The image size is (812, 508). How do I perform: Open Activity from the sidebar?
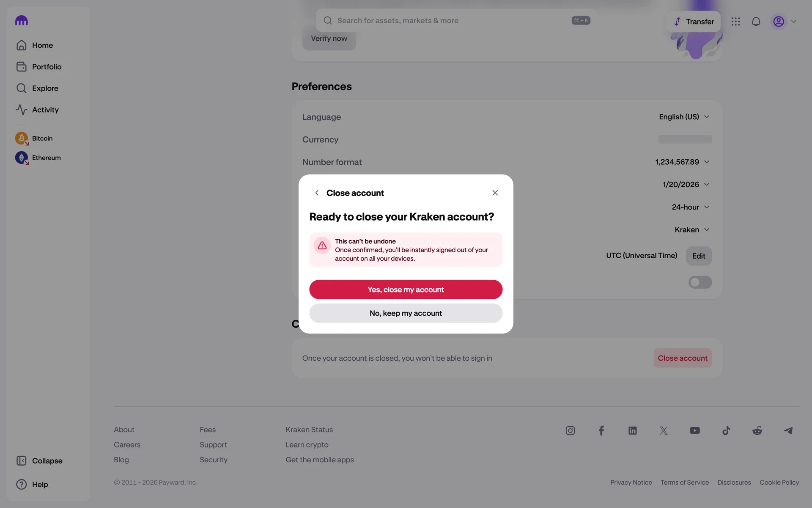coord(45,110)
